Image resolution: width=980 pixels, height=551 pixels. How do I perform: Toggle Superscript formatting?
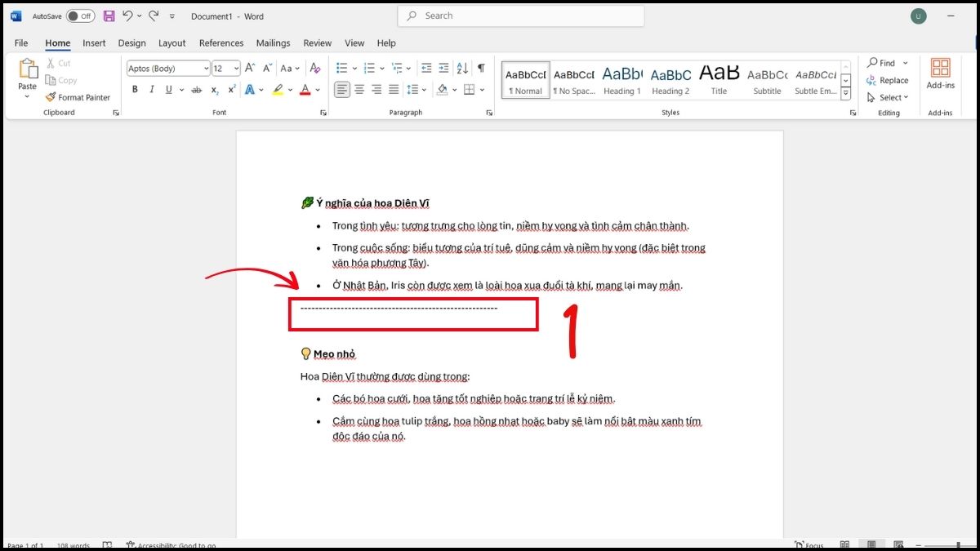pos(231,90)
